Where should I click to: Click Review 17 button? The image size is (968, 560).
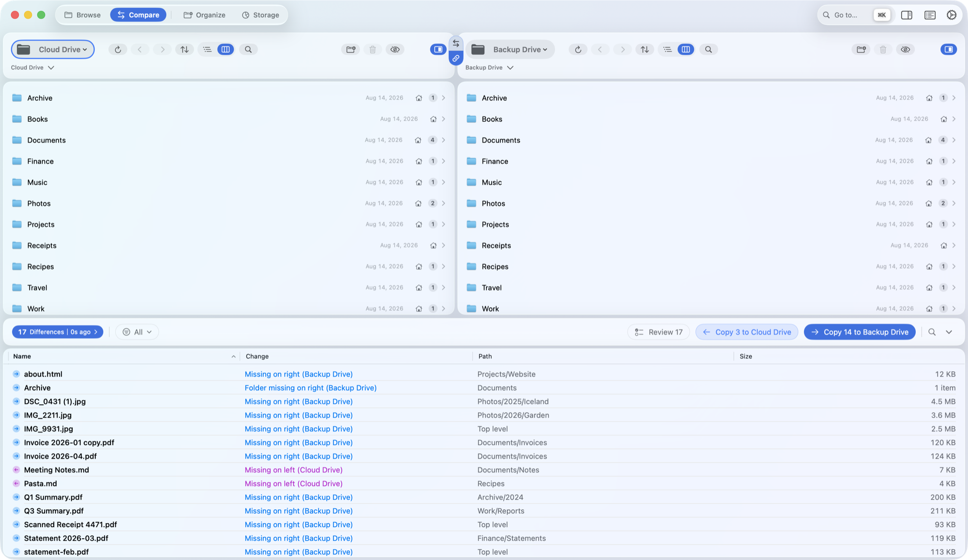click(x=659, y=332)
